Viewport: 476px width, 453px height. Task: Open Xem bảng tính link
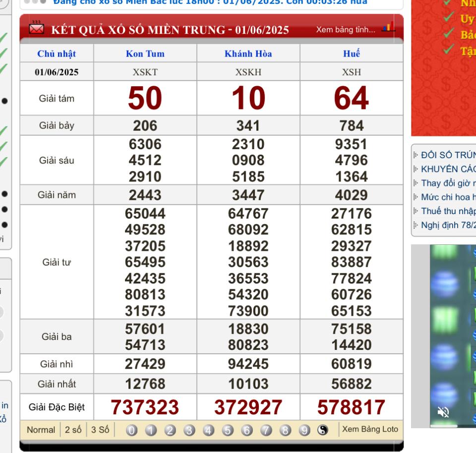pos(346,29)
